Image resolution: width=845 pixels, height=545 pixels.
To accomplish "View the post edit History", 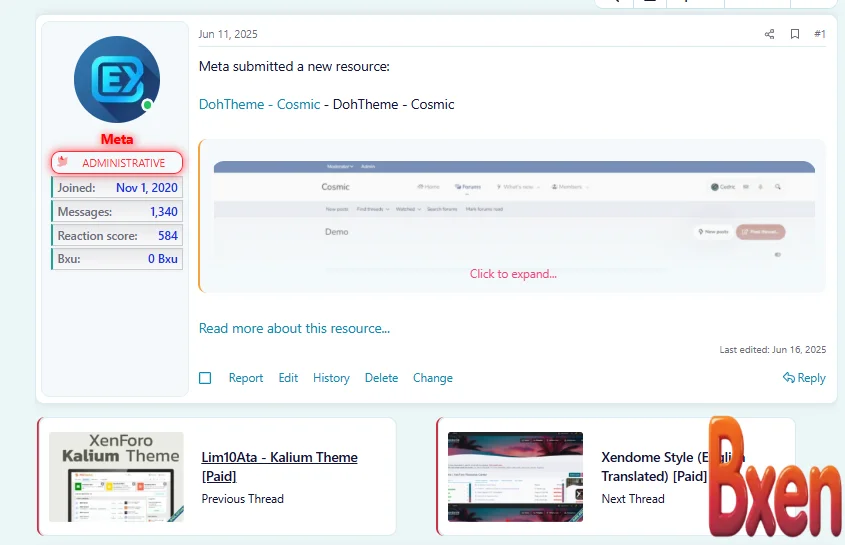I will 331,378.
